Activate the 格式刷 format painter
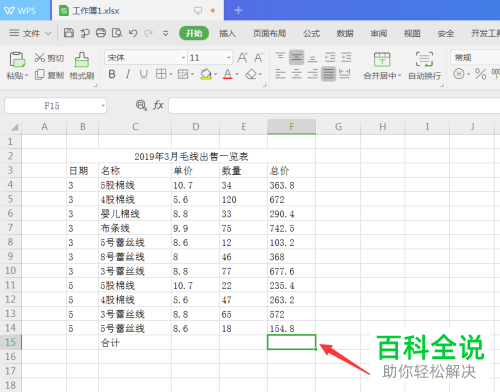Image resolution: width=500 pixels, height=392 pixels. click(82, 66)
